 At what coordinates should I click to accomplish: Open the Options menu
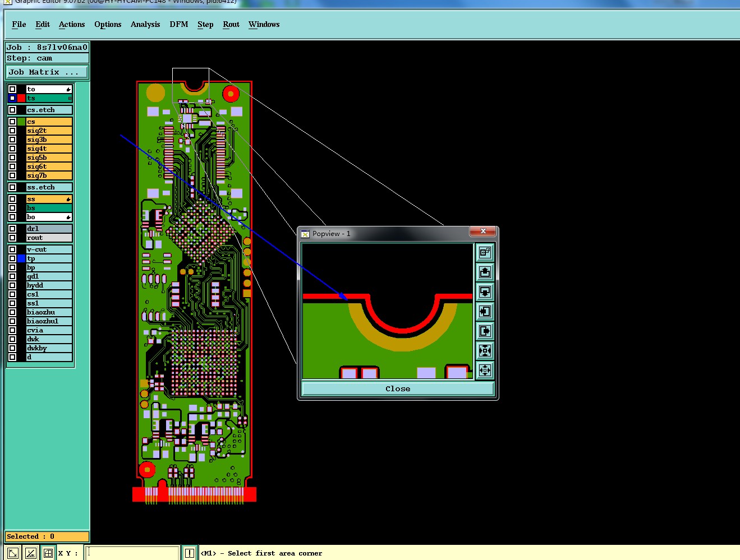pyautogui.click(x=108, y=24)
